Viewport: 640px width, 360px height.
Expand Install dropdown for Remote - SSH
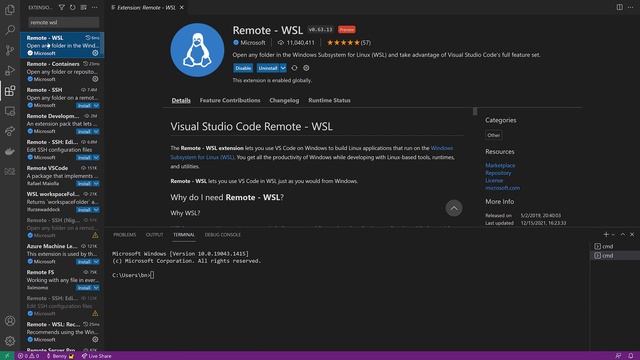[x=96, y=106]
